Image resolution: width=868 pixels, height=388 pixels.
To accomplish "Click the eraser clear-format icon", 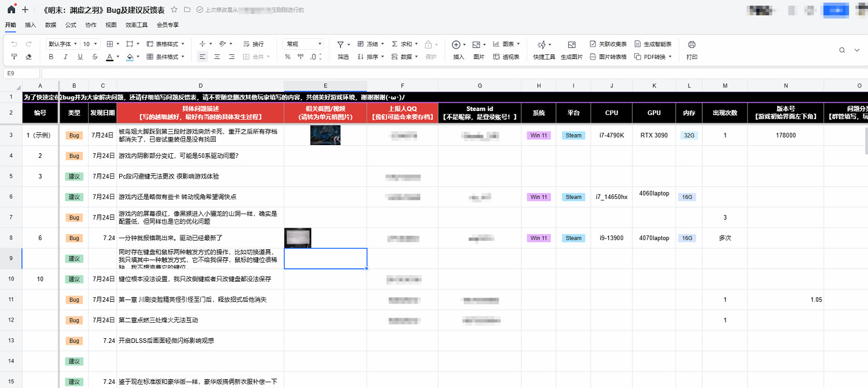I will 29,57.
